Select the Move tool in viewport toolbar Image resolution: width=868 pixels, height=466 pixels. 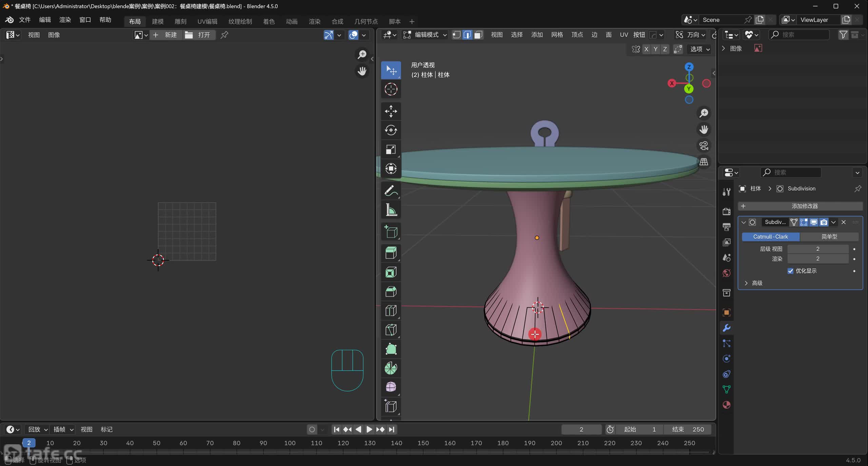tap(391, 111)
